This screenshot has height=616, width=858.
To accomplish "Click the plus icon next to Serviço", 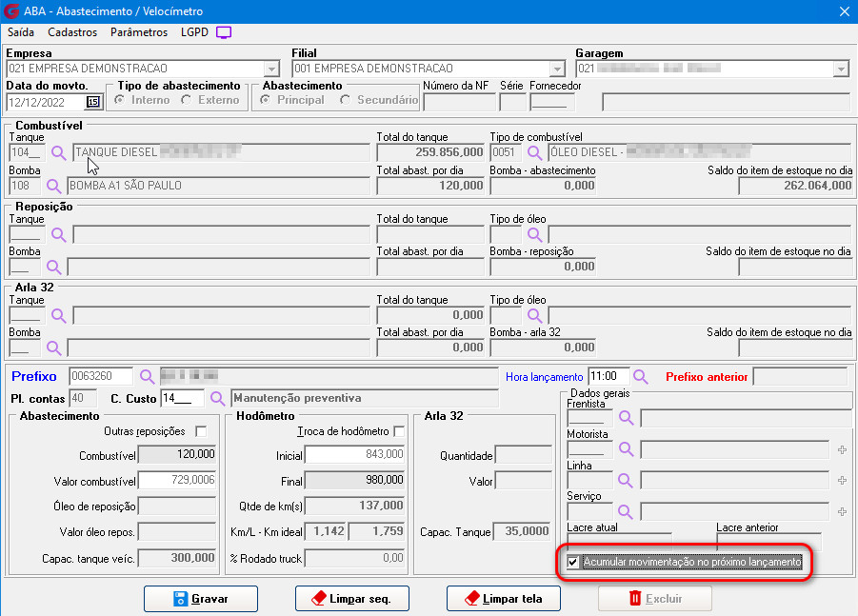I will 842,511.
